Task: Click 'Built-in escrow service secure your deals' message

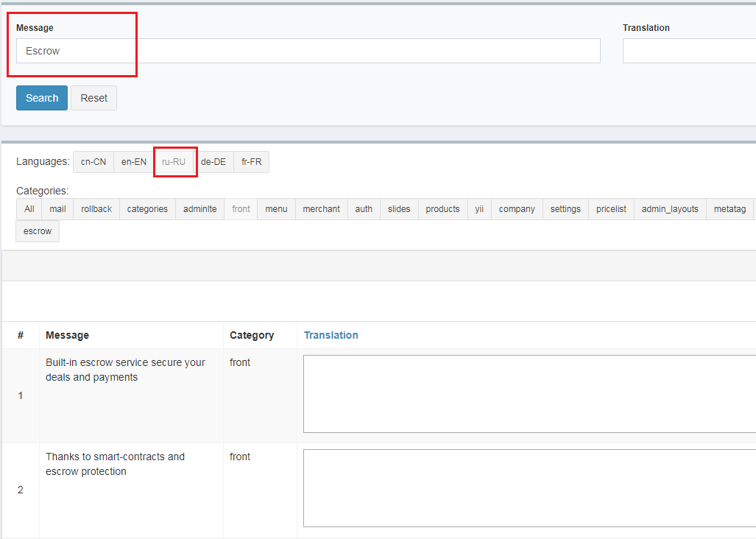Action: (x=125, y=370)
